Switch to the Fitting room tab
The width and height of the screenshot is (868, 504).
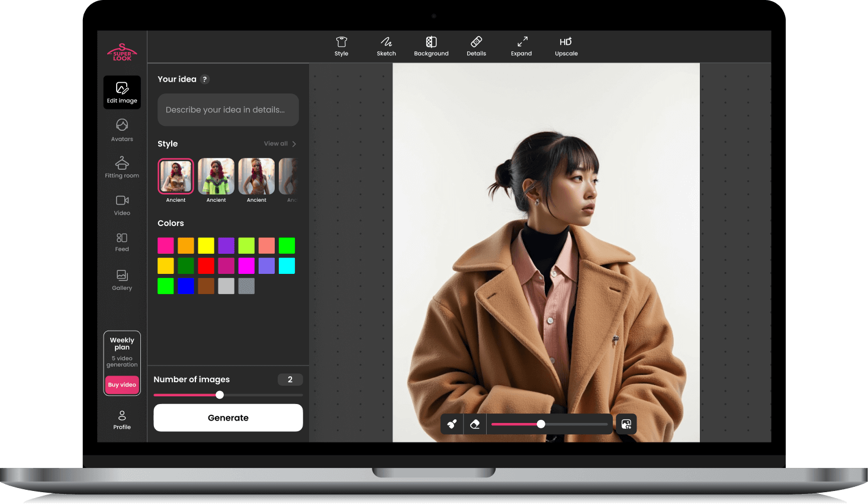pos(122,167)
